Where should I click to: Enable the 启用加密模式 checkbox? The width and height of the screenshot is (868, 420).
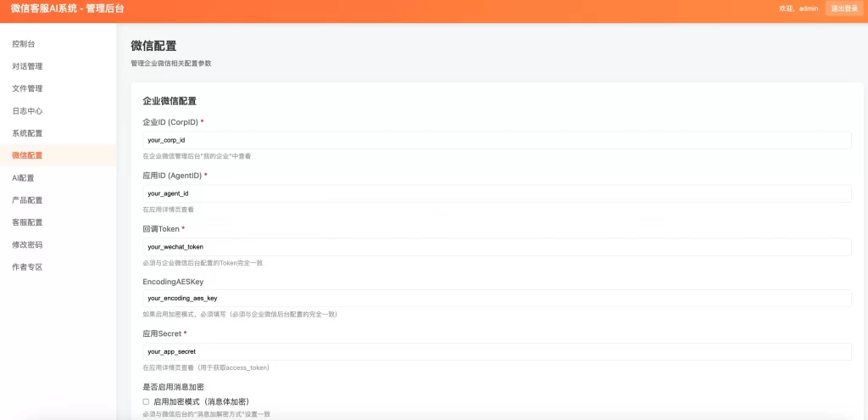click(146, 401)
